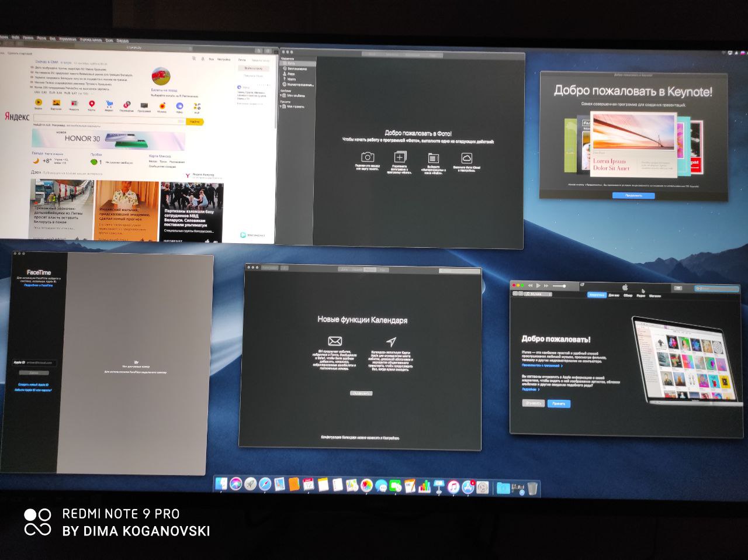Open App Store icon in Dock
This screenshot has width=748, height=560.
pos(467,486)
